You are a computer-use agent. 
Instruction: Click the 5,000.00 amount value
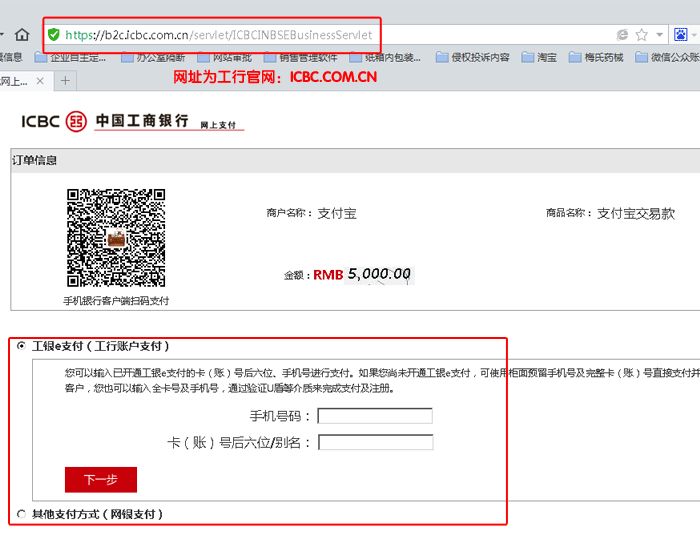pyautogui.click(x=379, y=274)
